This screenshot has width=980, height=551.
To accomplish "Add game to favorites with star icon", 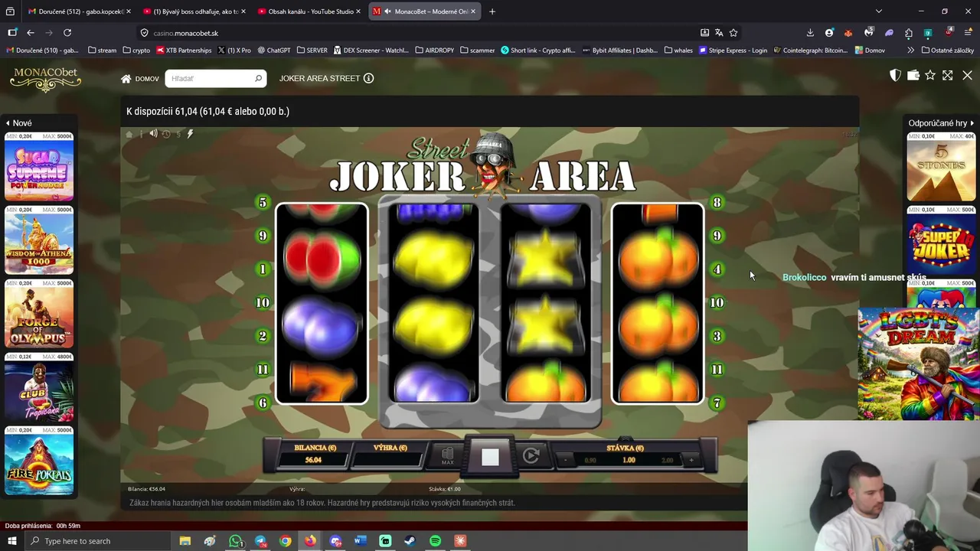I will [x=930, y=75].
